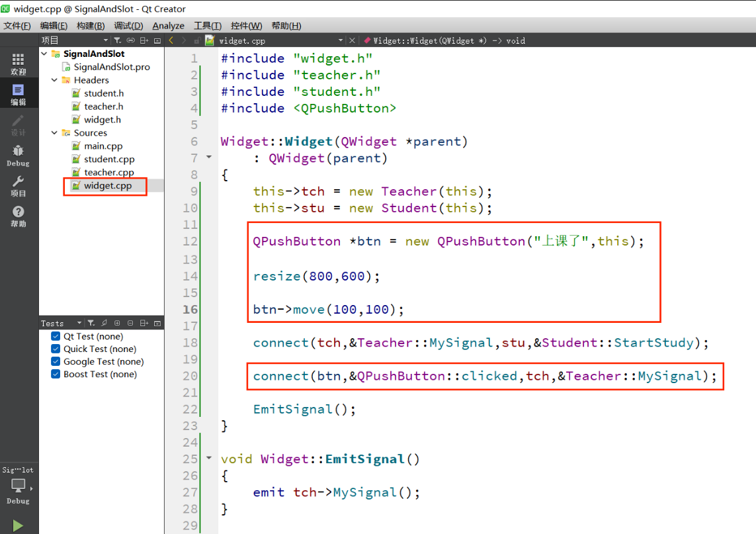Image resolution: width=756 pixels, height=534 pixels.
Task: Go forward in navigation history
Action: tap(184, 40)
